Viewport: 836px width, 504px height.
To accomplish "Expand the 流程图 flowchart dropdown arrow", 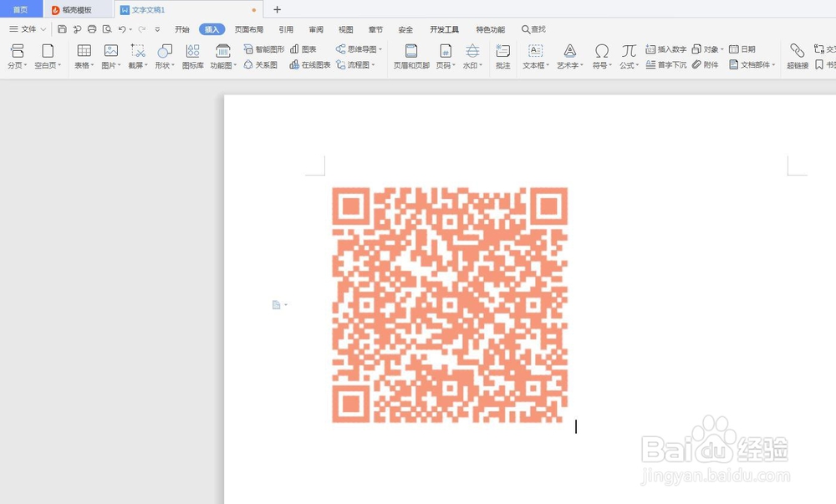I will pos(373,65).
